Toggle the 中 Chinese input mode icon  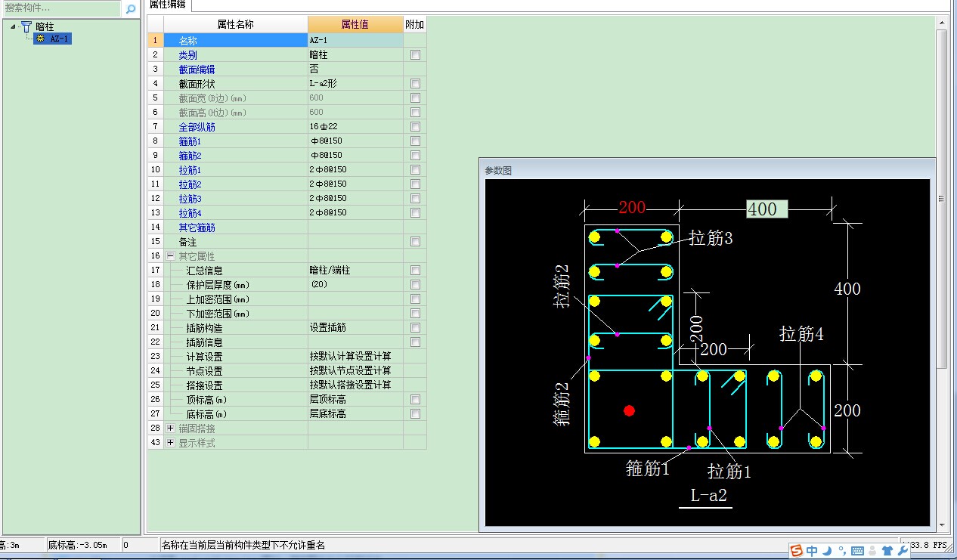pos(812,551)
